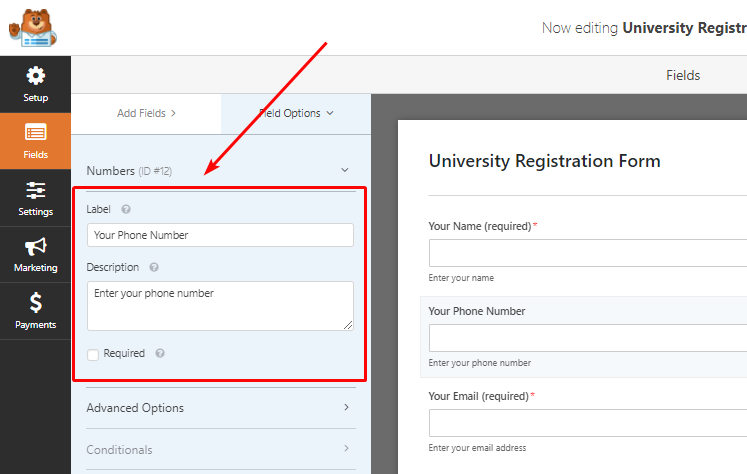The width and height of the screenshot is (747, 474).
Task: Click the WPForms bear mascot logo
Action: point(33,27)
